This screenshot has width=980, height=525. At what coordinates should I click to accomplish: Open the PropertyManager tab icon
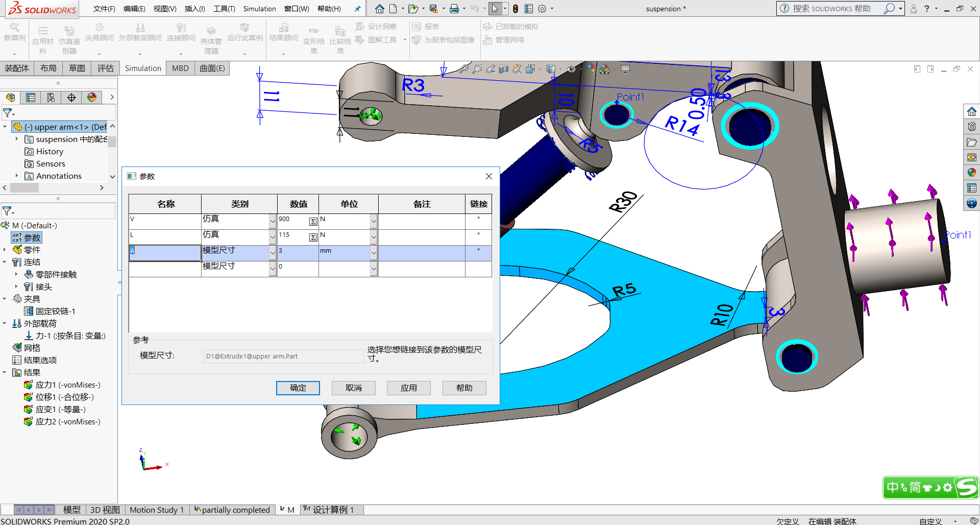31,98
